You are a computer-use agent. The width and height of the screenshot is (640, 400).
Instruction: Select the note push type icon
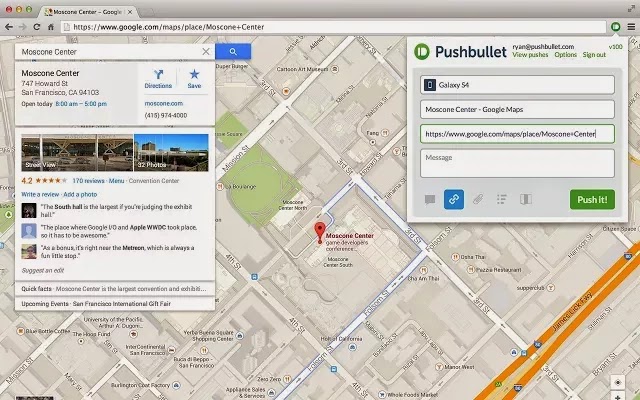pyautogui.click(x=430, y=199)
